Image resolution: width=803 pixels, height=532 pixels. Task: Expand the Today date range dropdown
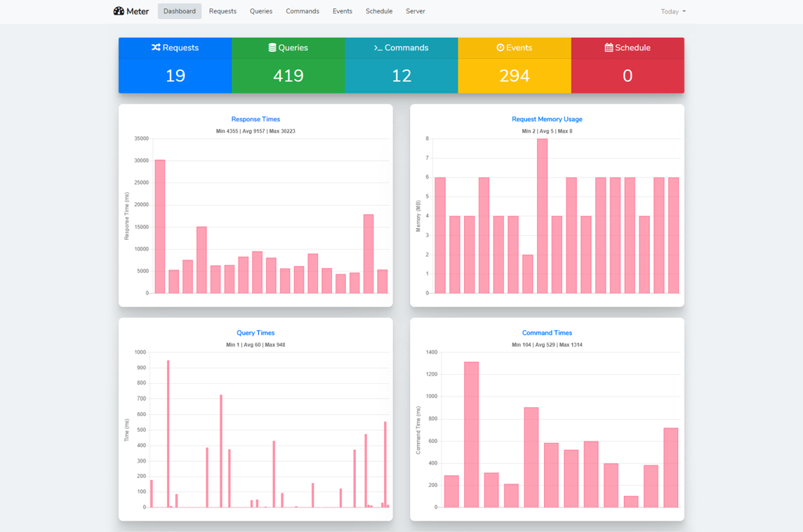(673, 11)
